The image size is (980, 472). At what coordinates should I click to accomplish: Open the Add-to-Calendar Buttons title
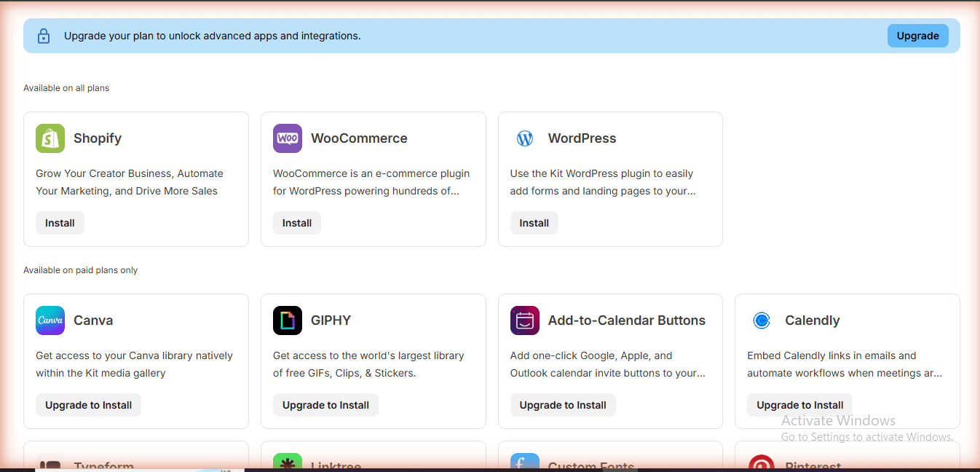click(627, 320)
